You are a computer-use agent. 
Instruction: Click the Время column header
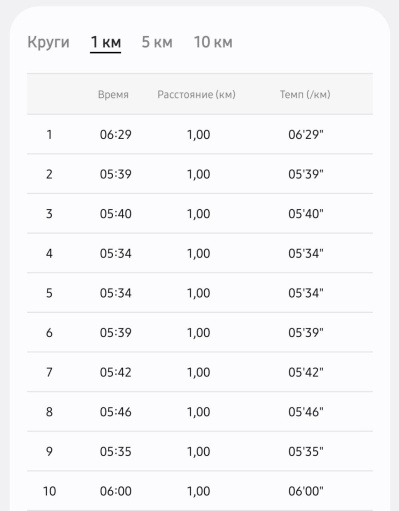113,95
